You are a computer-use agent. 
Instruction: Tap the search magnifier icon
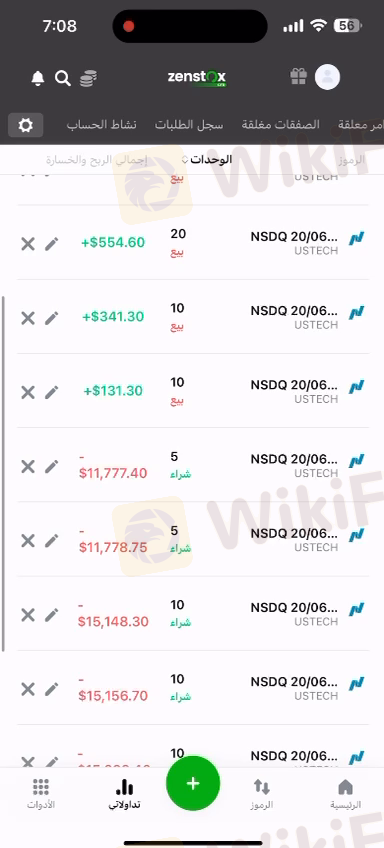[x=63, y=78]
